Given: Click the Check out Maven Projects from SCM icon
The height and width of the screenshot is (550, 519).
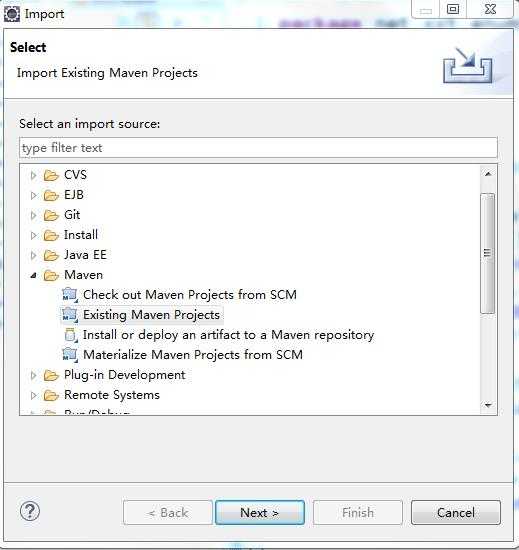Looking at the screenshot, I should [x=70, y=295].
